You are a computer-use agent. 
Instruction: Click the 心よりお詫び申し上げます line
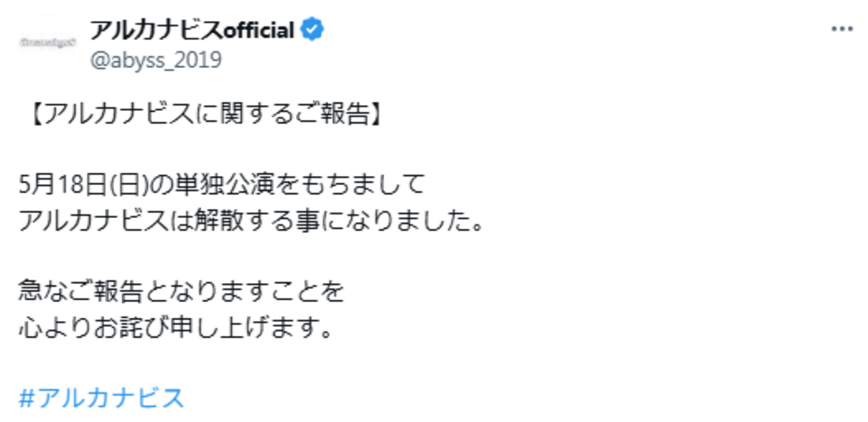pos(175,327)
